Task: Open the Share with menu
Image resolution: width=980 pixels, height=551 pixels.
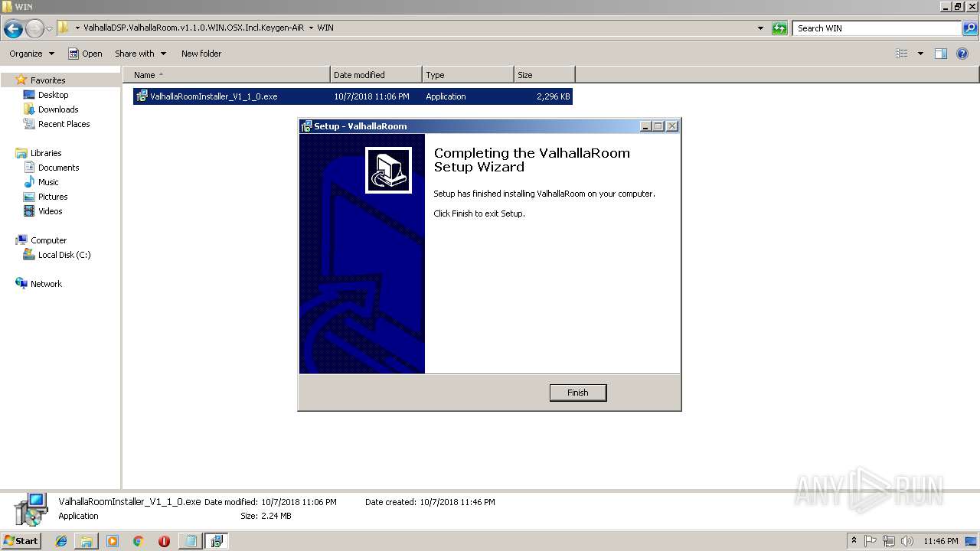Action: 140,54
